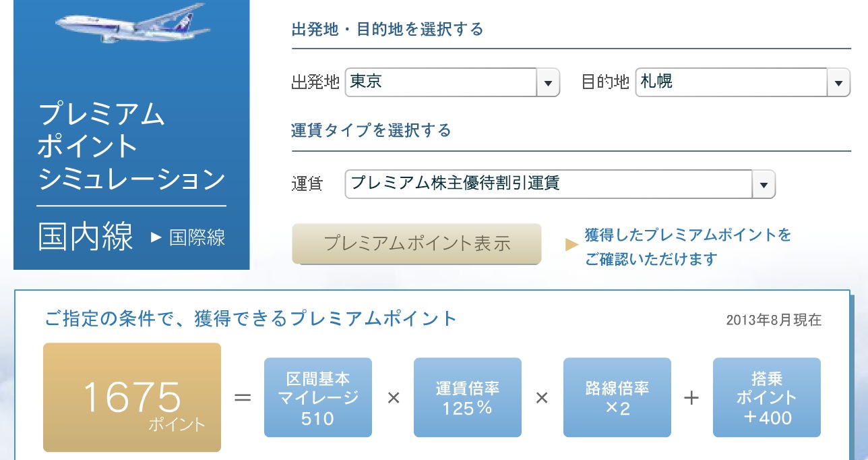868x460 pixels.
Task: Click the equals sign after 1675 ポイント
Action: [x=243, y=397]
